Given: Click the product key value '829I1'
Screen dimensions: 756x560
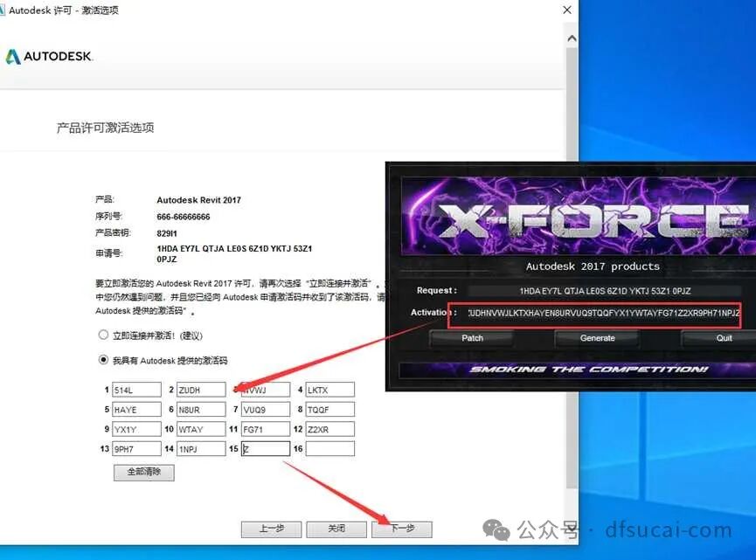Looking at the screenshot, I should (167, 234).
